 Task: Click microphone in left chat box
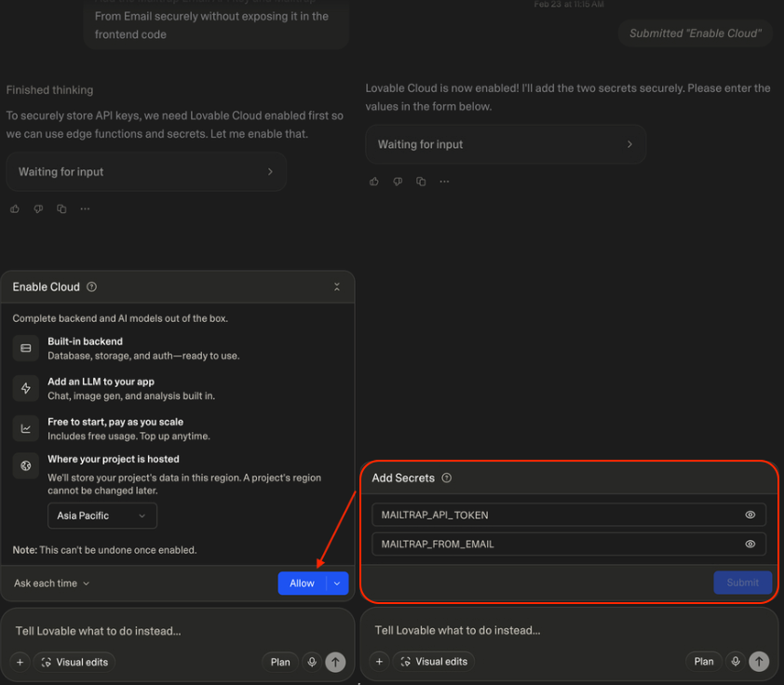[x=312, y=662]
